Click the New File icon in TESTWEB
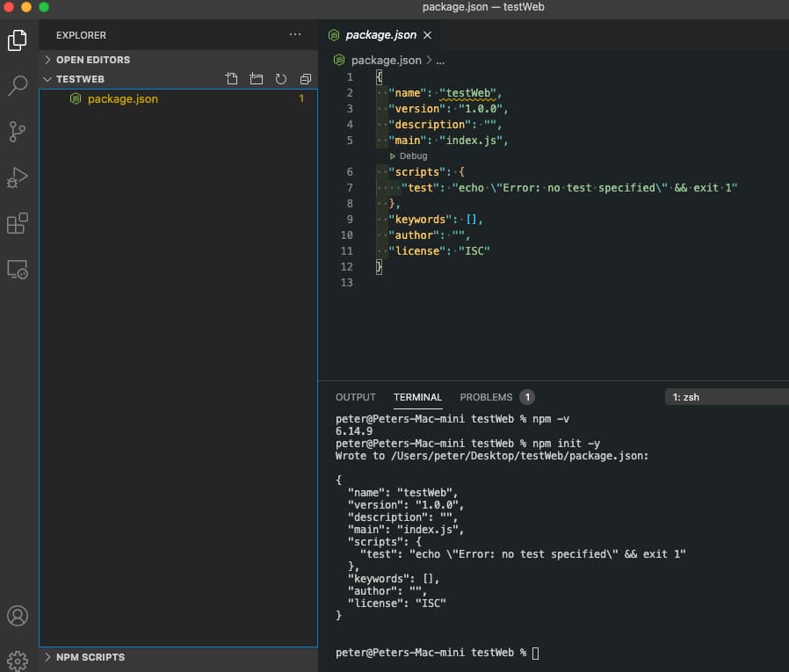This screenshot has height=672, width=789. click(231, 79)
